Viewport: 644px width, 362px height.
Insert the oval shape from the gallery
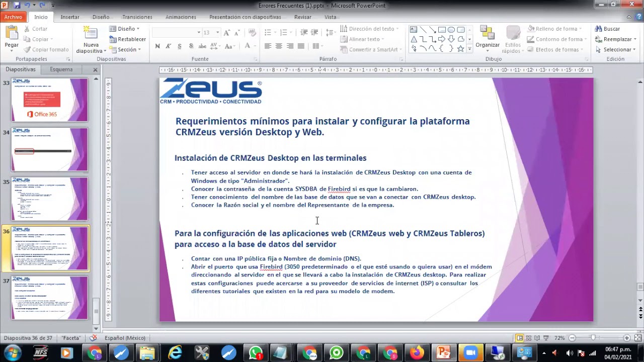(451, 30)
